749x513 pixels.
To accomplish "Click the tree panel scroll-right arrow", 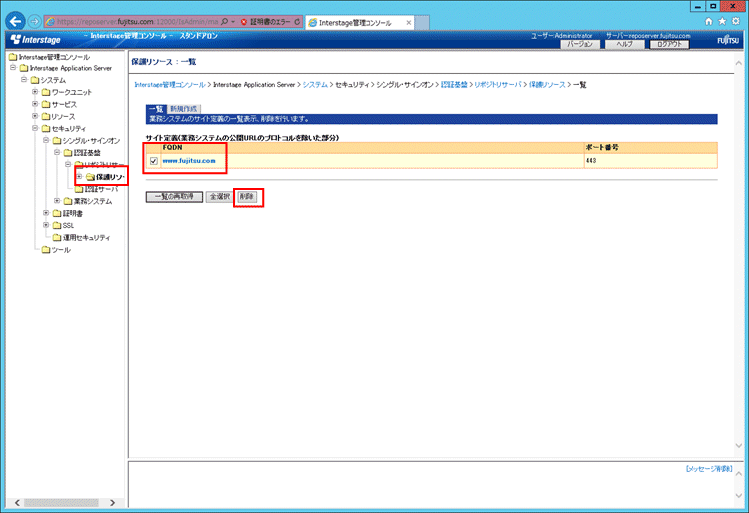I will pos(113,502).
